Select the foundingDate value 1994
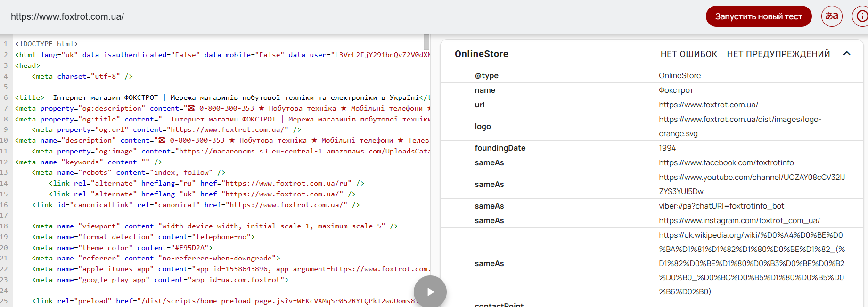 pyautogui.click(x=667, y=148)
